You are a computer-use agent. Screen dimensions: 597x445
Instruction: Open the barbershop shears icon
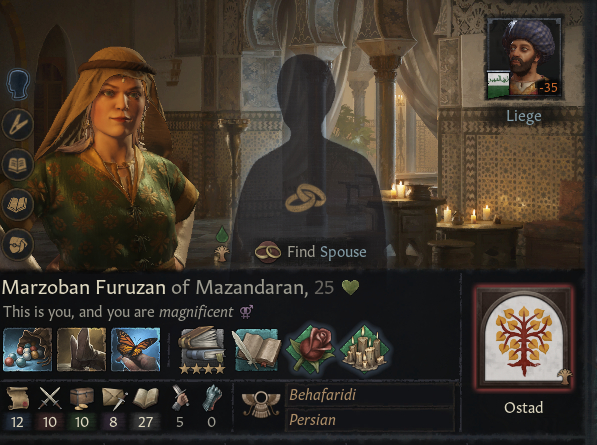(x=18, y=124)
